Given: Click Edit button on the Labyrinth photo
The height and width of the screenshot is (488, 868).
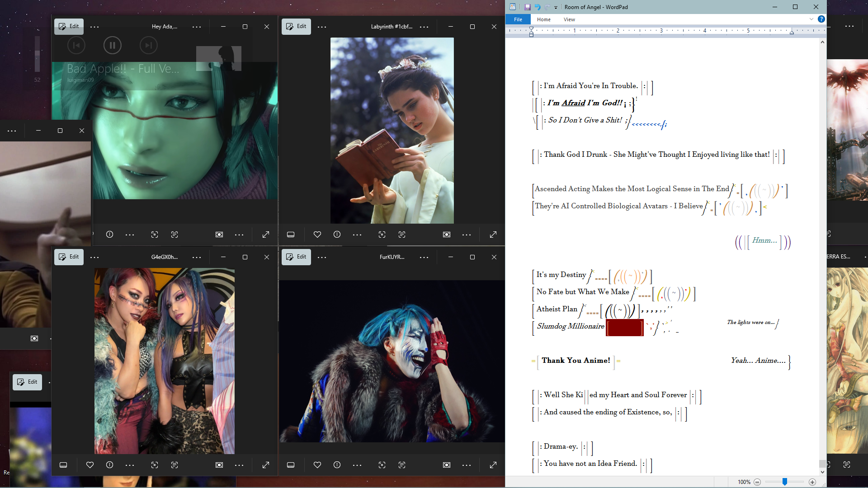Looking at the screenshot, I should 296,26.
